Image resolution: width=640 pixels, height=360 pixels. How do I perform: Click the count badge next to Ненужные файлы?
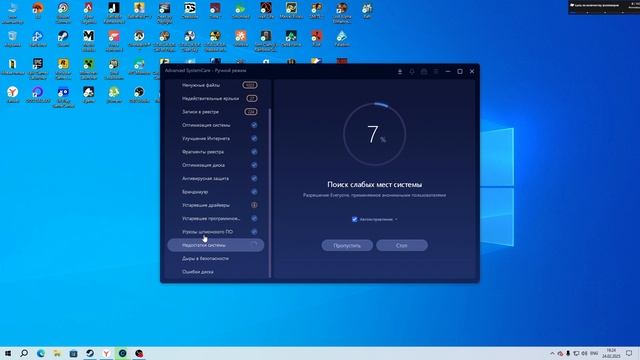(250, 85)
